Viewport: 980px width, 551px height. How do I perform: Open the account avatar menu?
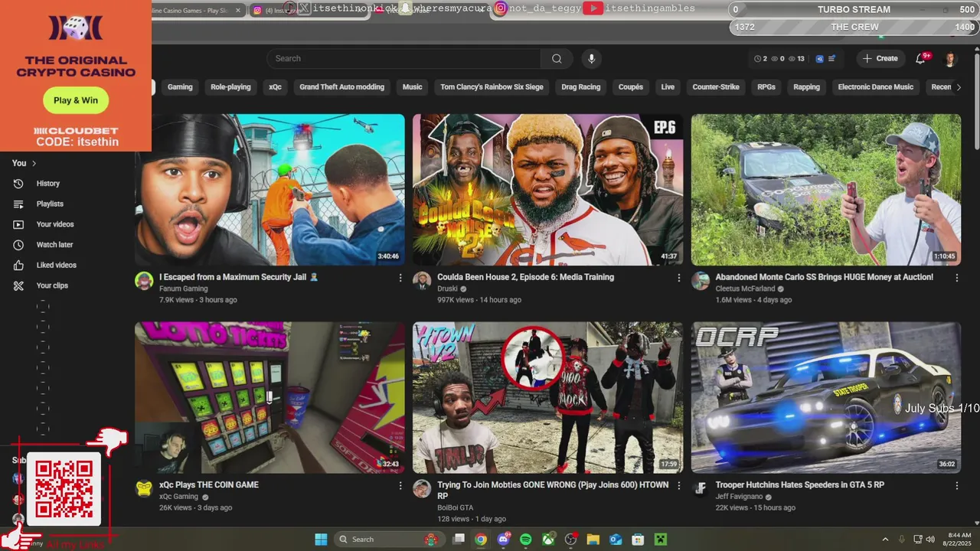pyautogui.click(x=950, y=59)
